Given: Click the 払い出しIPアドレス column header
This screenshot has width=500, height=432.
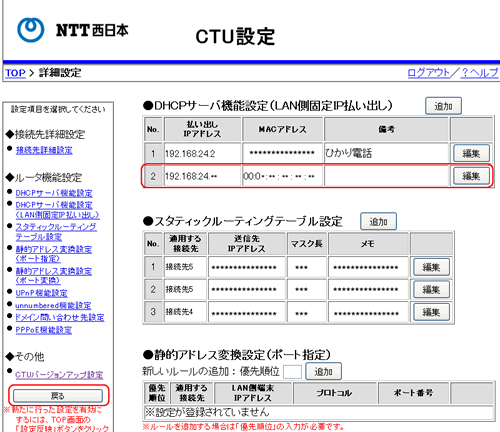Looking at the screenshot, I should 202,129.
